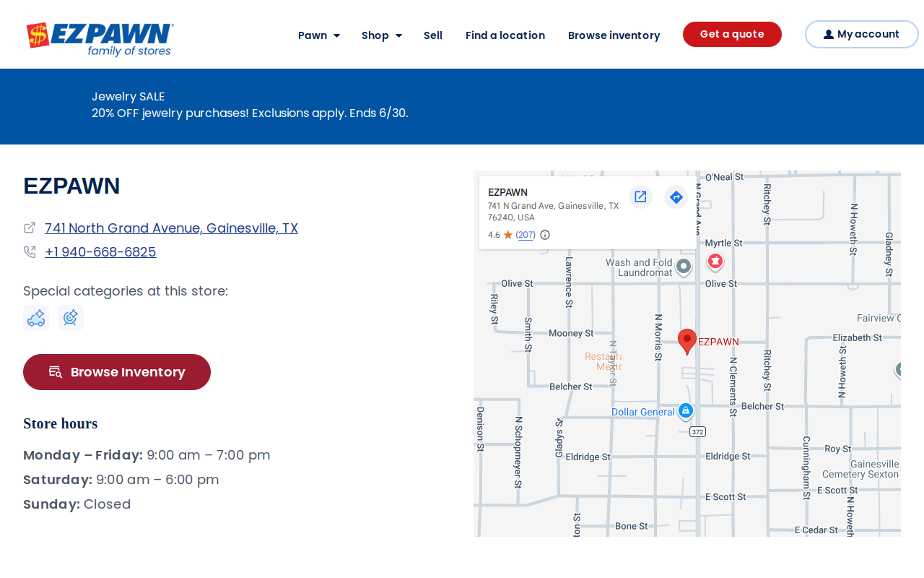Expand the Shop dropdown menu
The image size is (924, 578).
[x=382, y=35]
